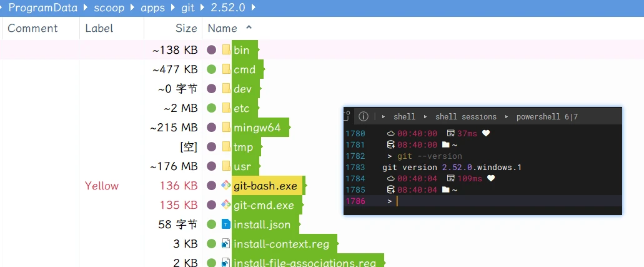
Task: Click the purple tag dot beside bin
Action: pos(212,50)
